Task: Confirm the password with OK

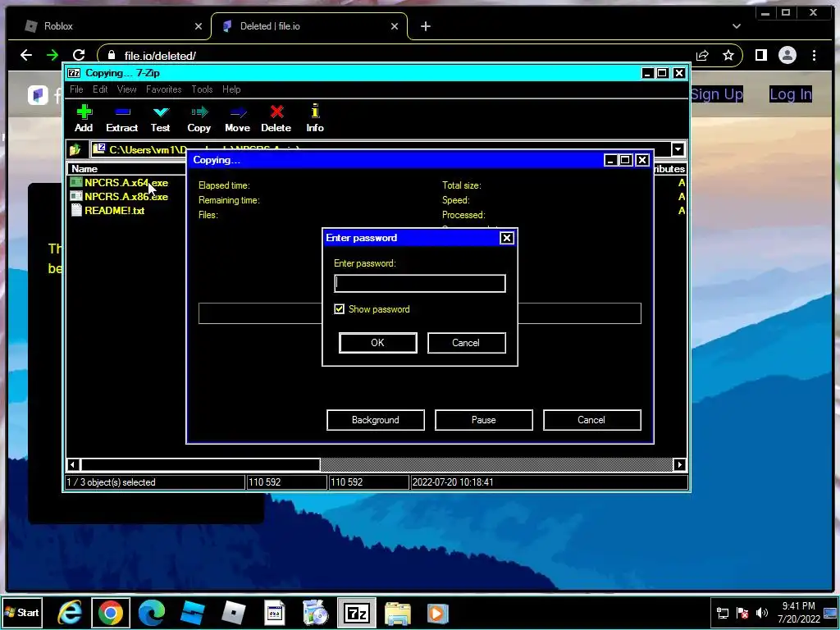Action: click(x=377, y=343)
